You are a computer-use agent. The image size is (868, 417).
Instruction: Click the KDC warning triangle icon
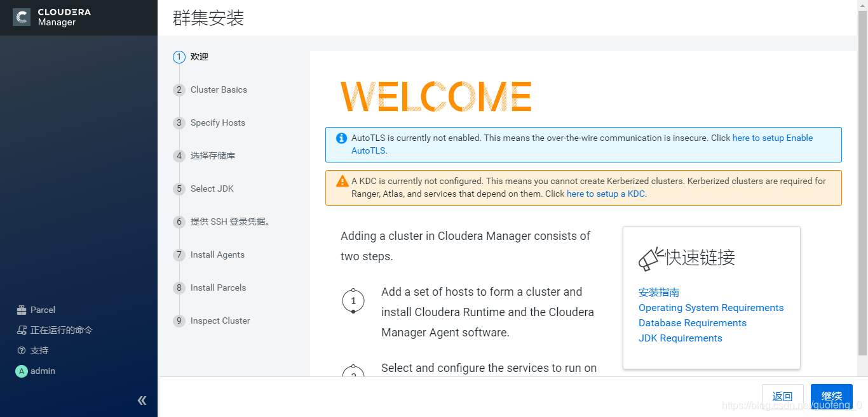pyautogui.click(x=342, y=181)
